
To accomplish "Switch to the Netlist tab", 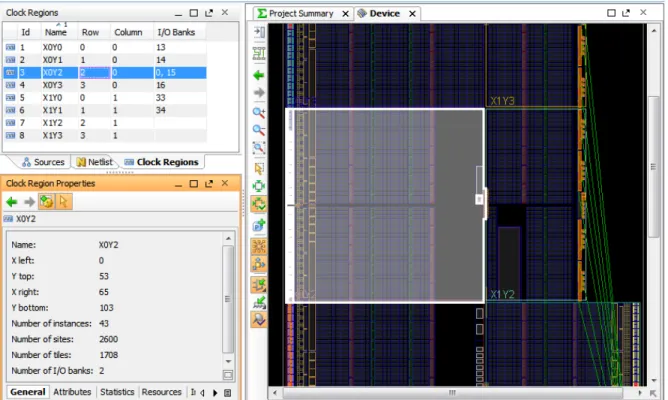I will coord(95,162).
